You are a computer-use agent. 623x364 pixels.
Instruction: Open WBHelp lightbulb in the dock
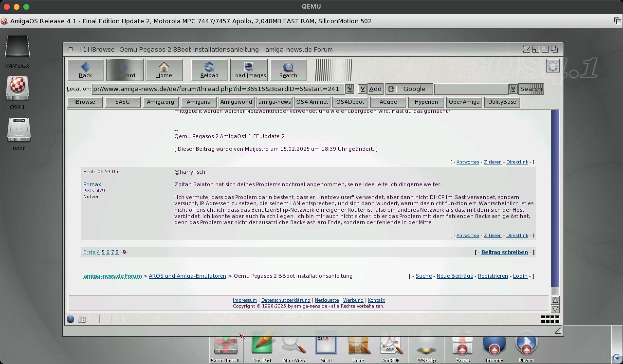pyautogui.click(x=426, y=344)
